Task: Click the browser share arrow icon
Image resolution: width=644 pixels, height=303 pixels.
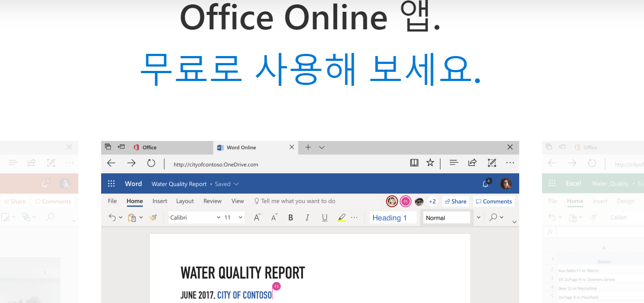Action: pos(472,163)
